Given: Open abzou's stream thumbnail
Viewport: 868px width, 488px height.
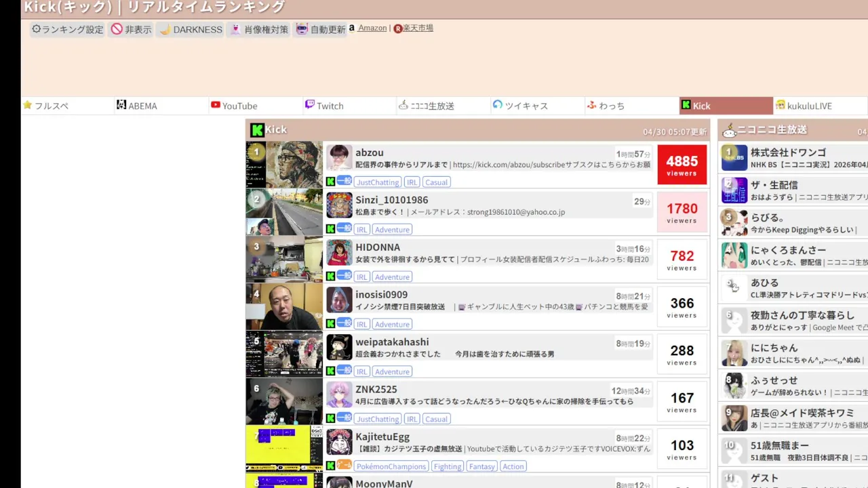Looking at the screenshot, I should click(284, 165).
